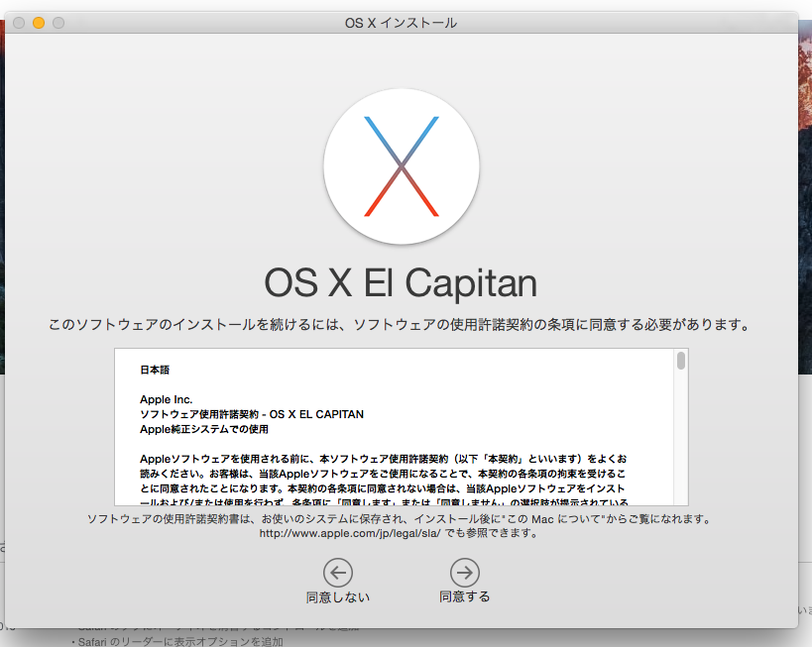Click the right-arrow agree icon
Image resolution: width=812 pixels, height=647 pixels.
[465, 573]
